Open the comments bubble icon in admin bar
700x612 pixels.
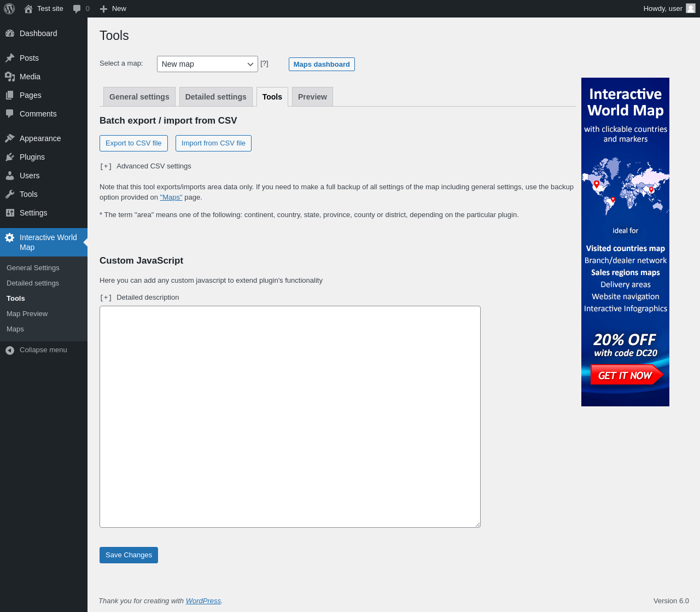point(77,9)
